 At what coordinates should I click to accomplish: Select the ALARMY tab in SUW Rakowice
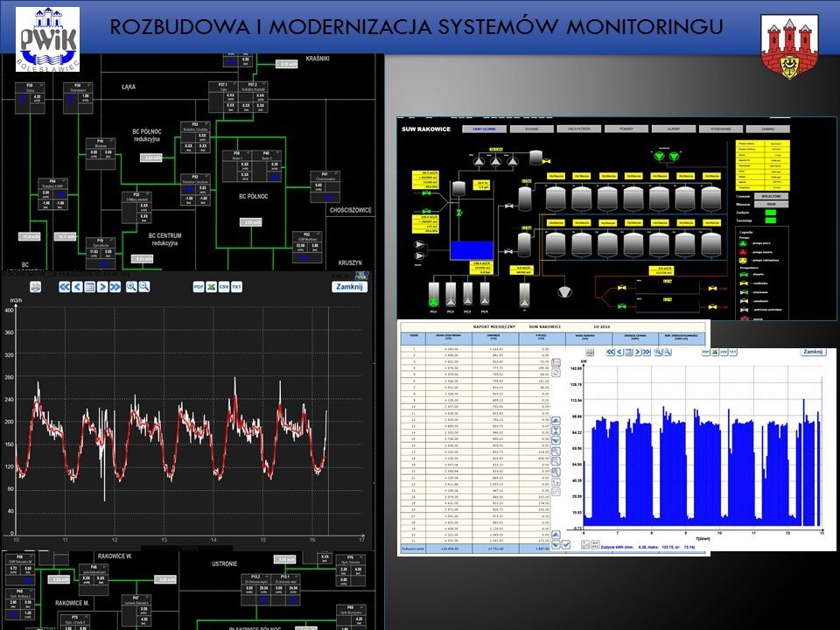pyautogui.click(x=672, y=129)
